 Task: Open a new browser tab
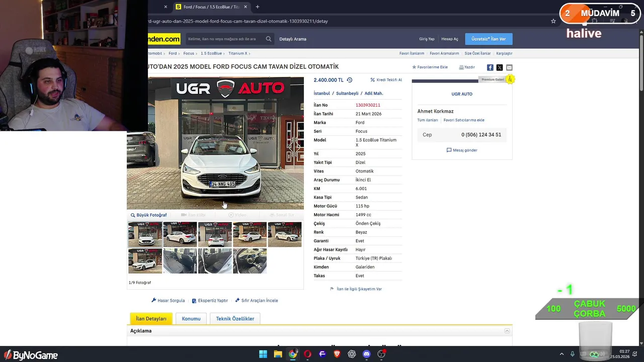tap(258, 7)
